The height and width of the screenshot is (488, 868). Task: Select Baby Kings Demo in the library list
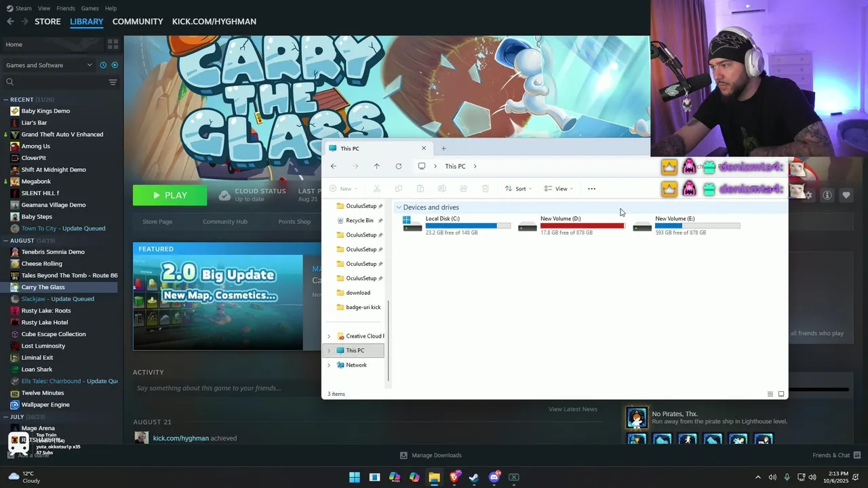[45, 111]
